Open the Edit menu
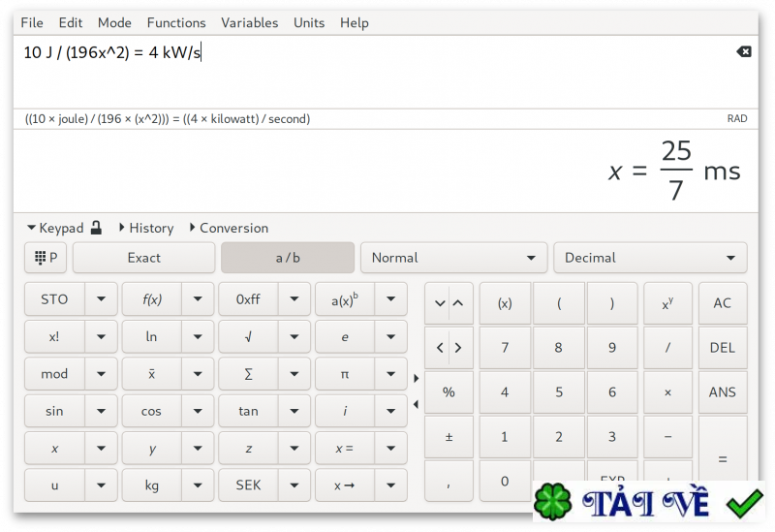Image resolution: width=775 pixels, height=532 pixels. [70, 22]
